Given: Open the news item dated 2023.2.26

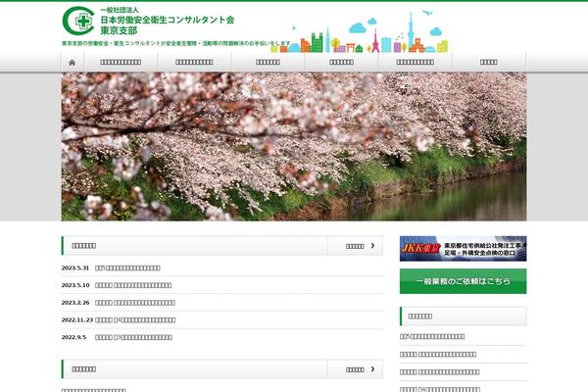Looking at the screenshot, I should (135, 303).
